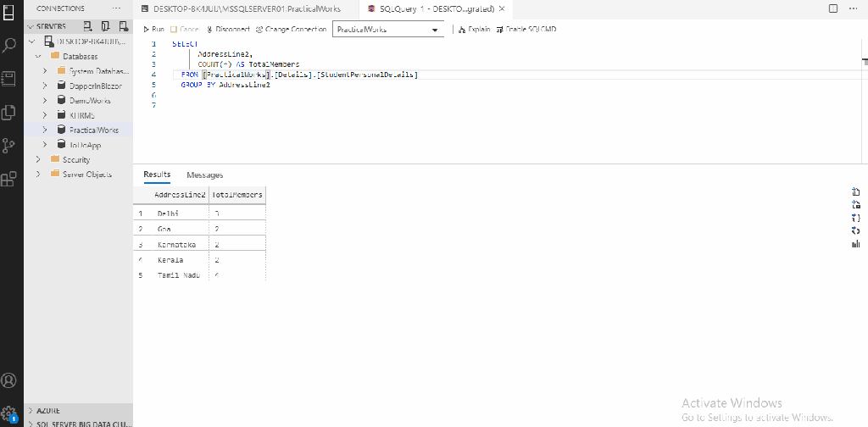Open the Search view in activity bar
This screenshot has width=868, height=427.
coord(10,45)
